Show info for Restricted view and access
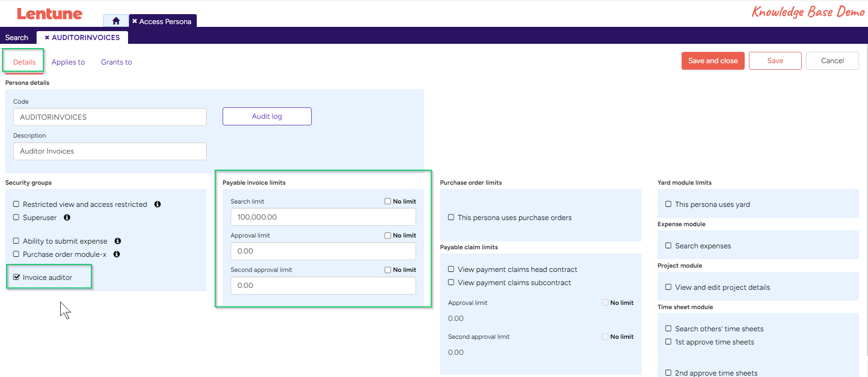The image size is (868, 377). coord(158,204)
